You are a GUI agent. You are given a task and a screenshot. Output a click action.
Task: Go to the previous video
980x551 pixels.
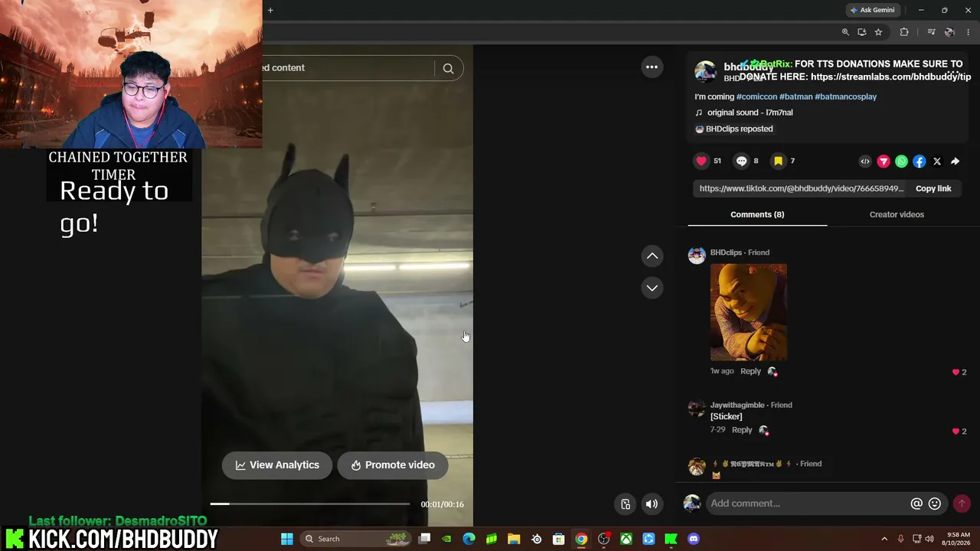click(652, 256)
